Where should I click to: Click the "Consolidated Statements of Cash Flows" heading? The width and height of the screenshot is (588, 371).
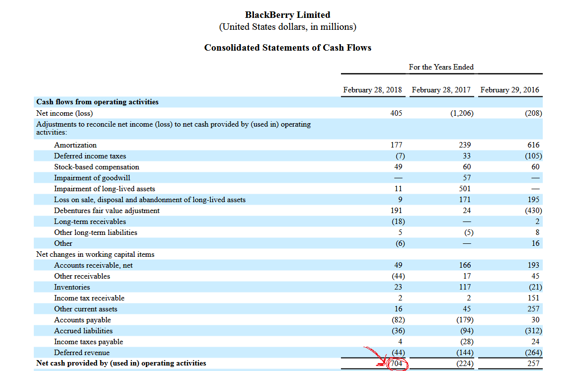[x=288, y=48]
